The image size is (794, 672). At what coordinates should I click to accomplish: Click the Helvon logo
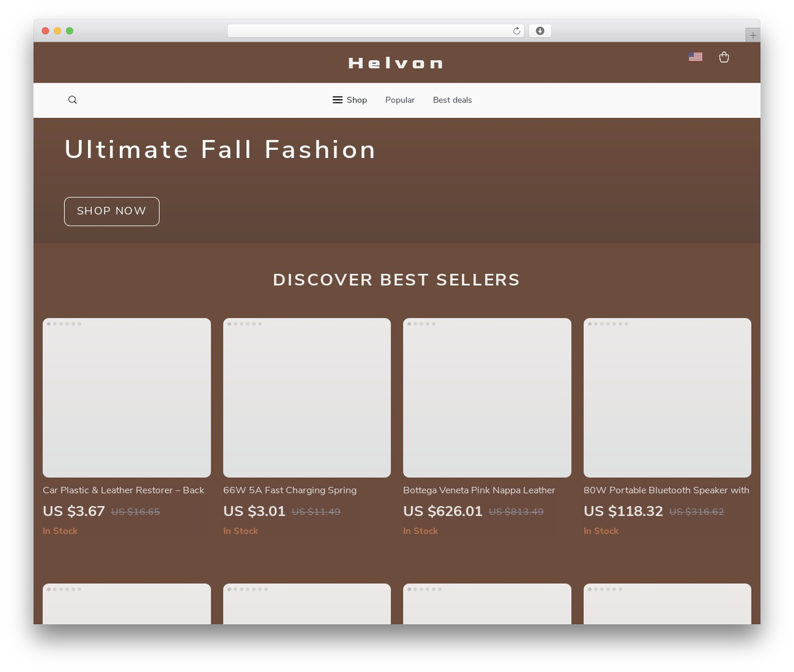point(396,63)
